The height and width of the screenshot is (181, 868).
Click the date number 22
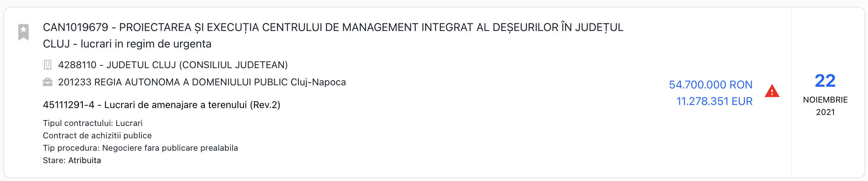pos(825,81)
